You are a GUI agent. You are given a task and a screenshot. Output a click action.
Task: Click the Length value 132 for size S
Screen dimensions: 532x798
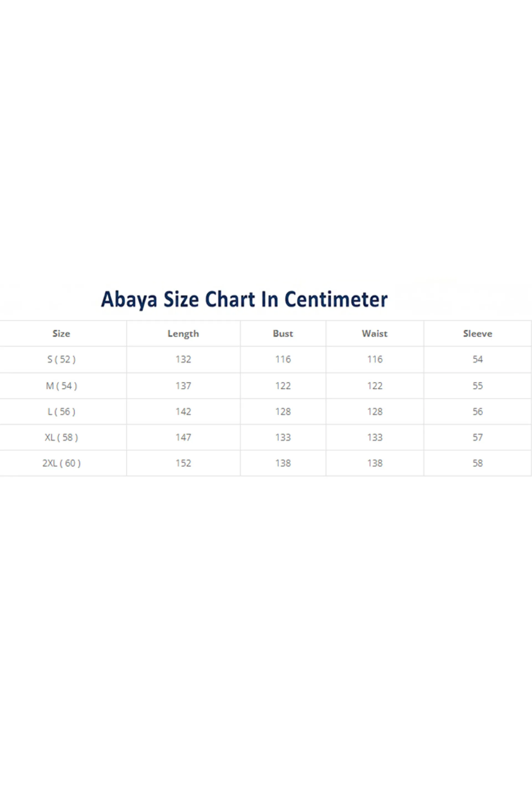[x=183, y=359]
